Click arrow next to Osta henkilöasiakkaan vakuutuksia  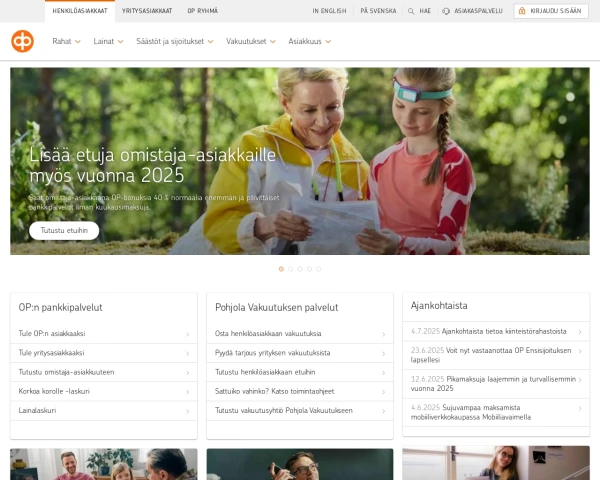point(383,334)
